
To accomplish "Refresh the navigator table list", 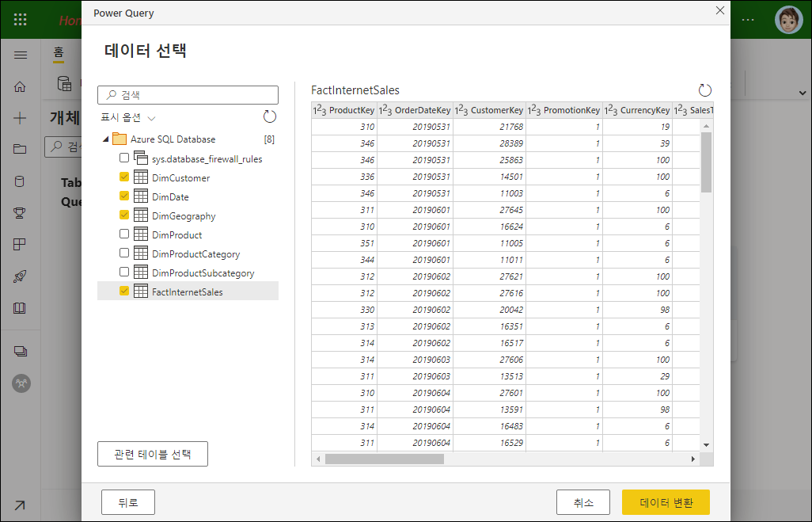I will [269, 116].
